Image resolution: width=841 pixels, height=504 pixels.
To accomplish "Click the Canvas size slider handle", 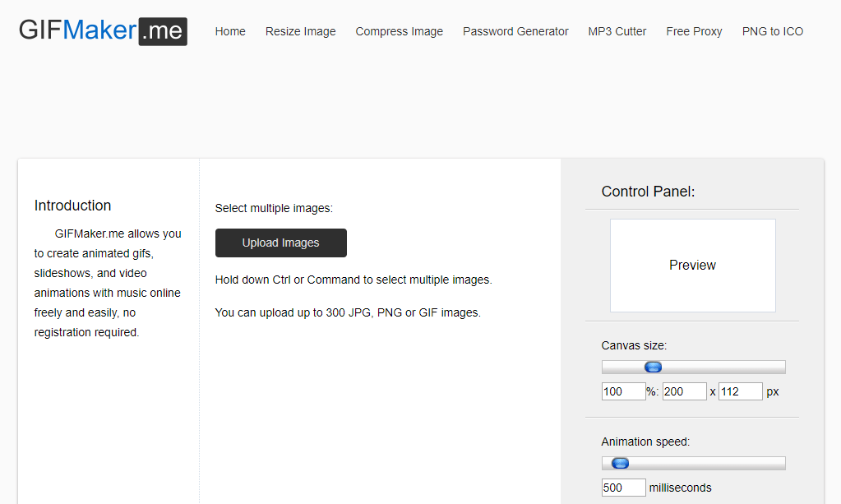I will click(653, 368).
